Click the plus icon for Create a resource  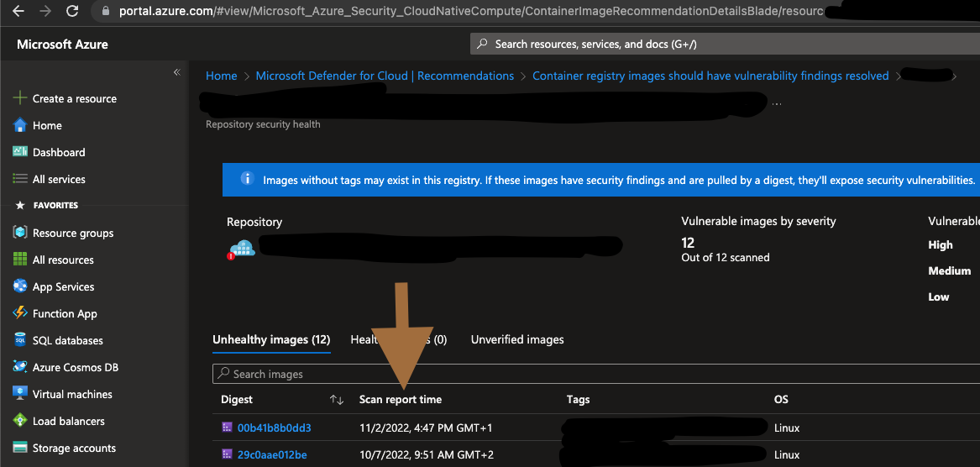tap(20, 98)
